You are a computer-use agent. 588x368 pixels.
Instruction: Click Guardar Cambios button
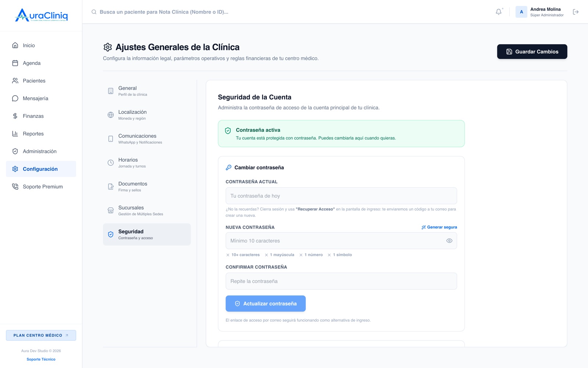coord(532,52)
